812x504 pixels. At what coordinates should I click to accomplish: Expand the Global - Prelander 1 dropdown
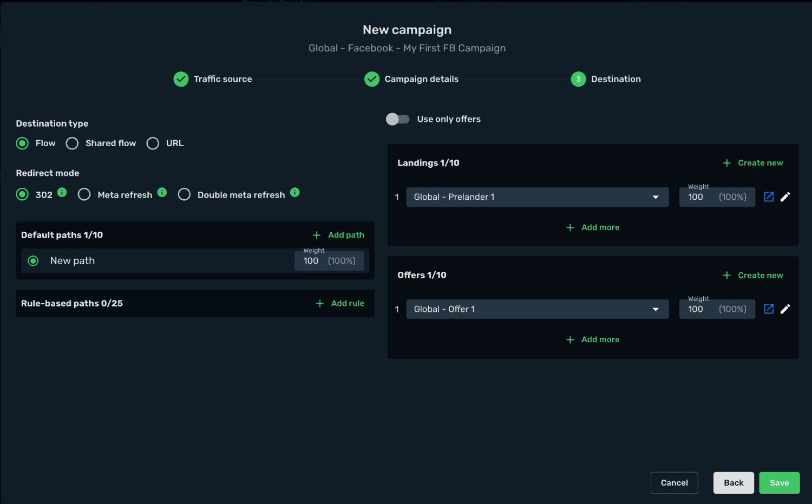point(538,197)
